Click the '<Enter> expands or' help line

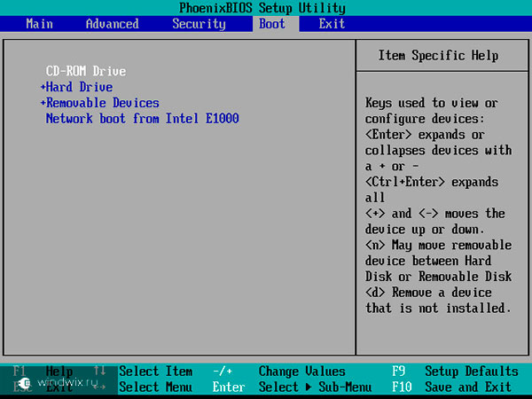(x=425, y=135)
